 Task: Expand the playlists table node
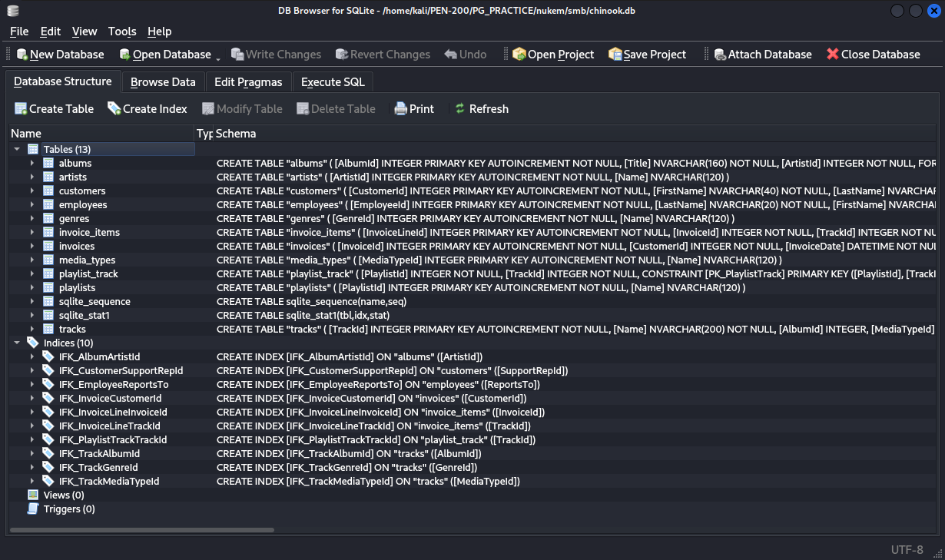(x=32, y=287)
